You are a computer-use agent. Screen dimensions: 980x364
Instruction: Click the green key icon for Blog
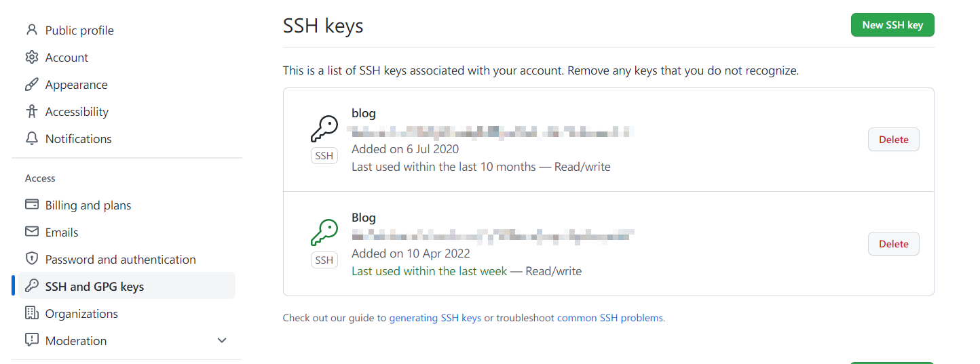324,232
